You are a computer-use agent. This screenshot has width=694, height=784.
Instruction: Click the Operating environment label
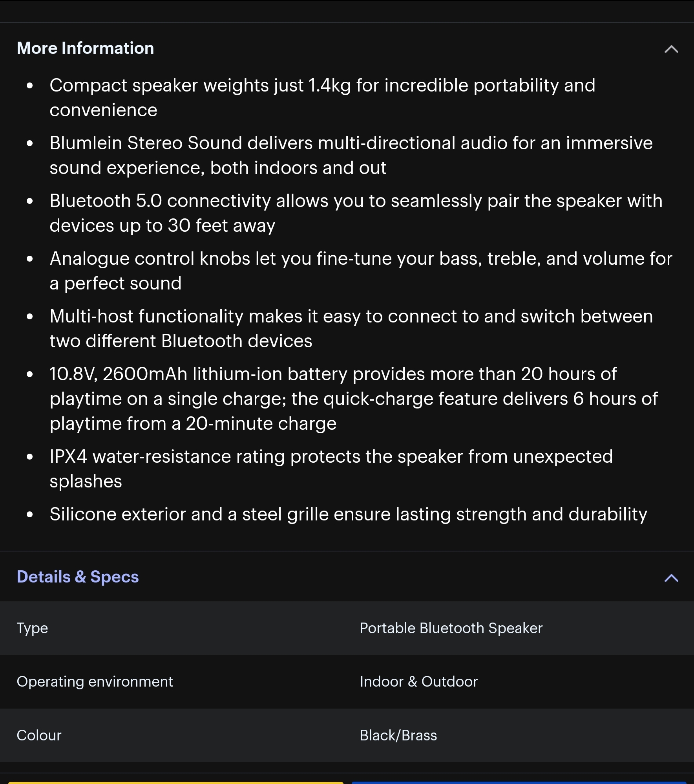(x=95, y=681)
